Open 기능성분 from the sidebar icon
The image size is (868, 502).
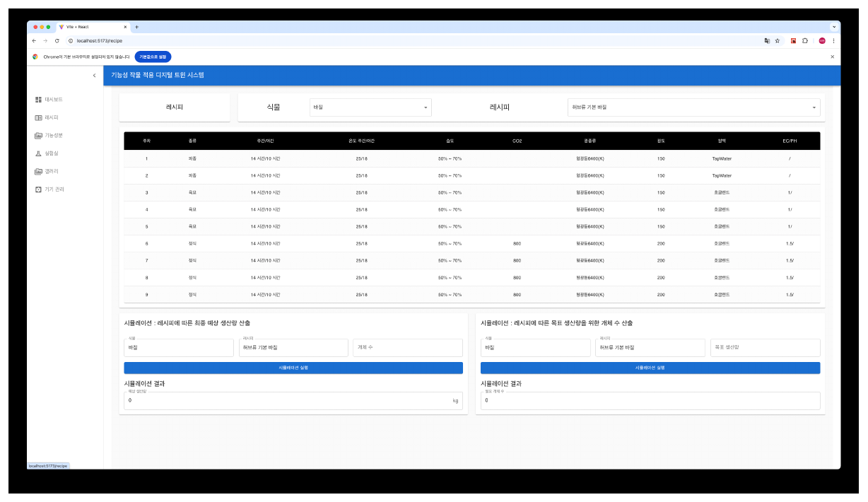(x=38, y=135)
